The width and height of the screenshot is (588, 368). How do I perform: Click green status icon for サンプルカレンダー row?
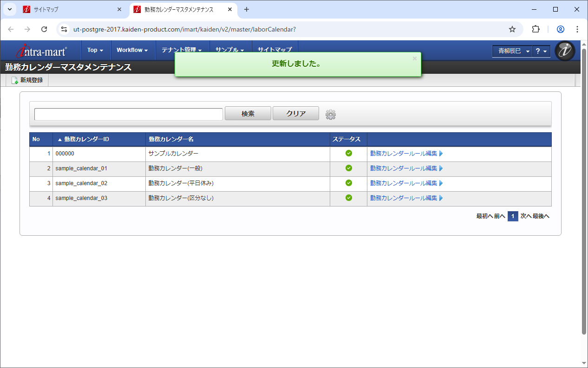[x=348, y=154]
